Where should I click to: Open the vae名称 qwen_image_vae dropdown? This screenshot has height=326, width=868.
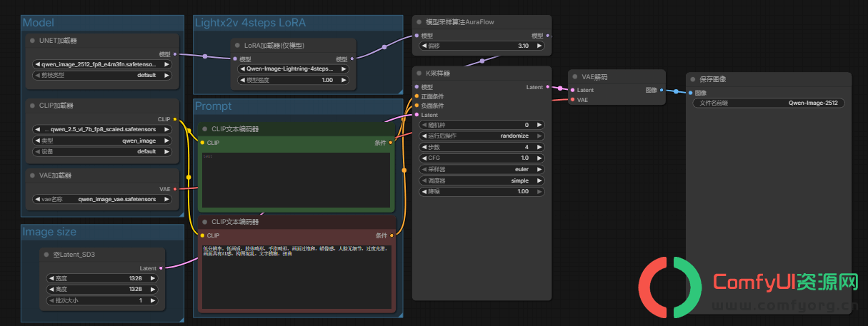tap(103, 200)
